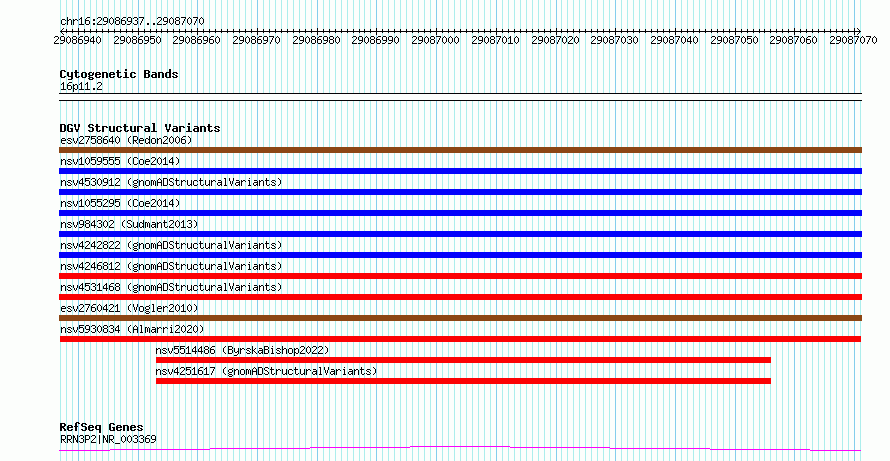Select the nsv4251617 gnomAD red bar
The width and height of the screenshot is (890, 461).
(463, 381)
